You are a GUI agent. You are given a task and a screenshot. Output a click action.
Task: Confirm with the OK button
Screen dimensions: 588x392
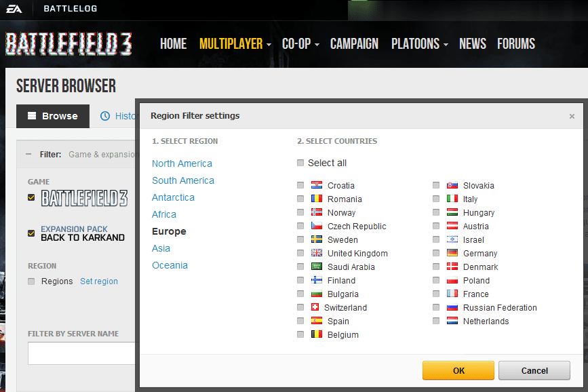(458, 370)
